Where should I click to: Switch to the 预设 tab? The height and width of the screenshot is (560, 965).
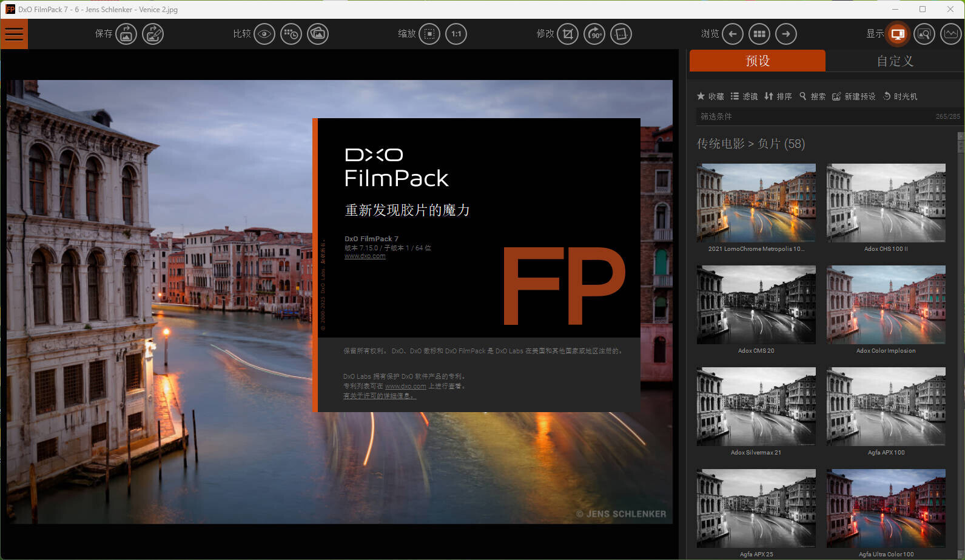(758, 61)
